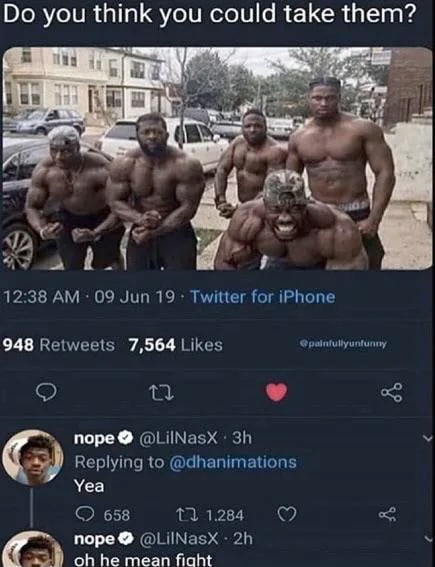This screenshot has width=435, height=567.
Task: Open share icon under main tweet
Action: [x=392, y=392]
